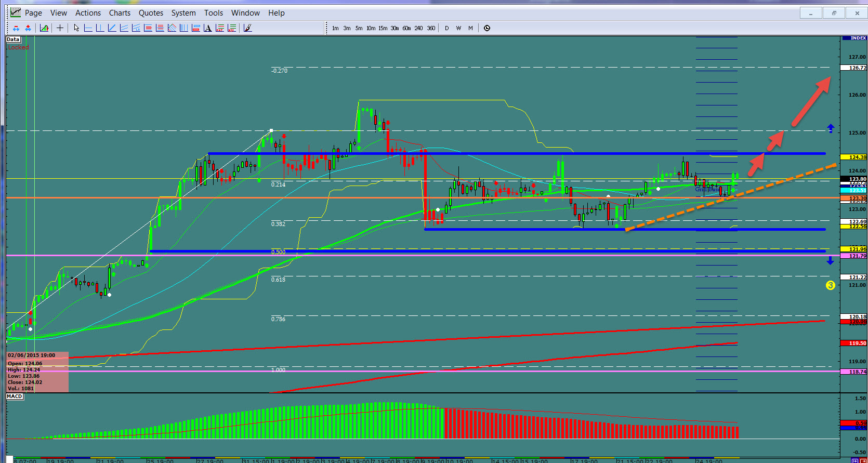Click the clock icon in timeframe toolbar

[487, 28]
